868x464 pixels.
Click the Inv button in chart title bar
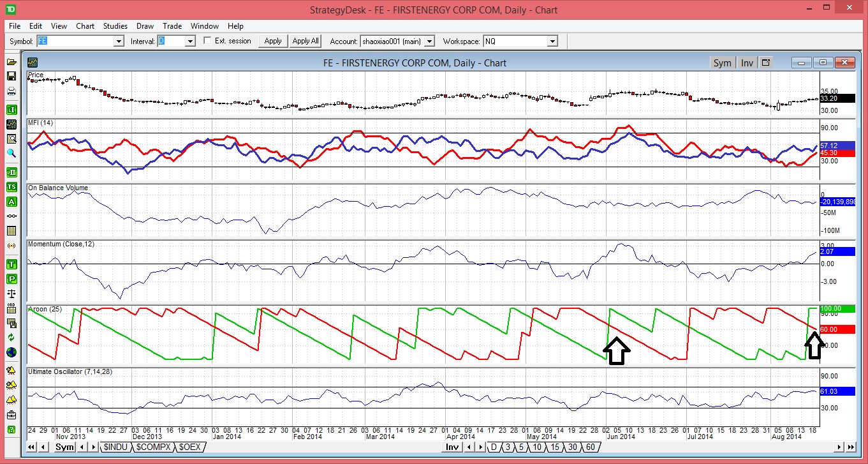(x=747, y=63)
